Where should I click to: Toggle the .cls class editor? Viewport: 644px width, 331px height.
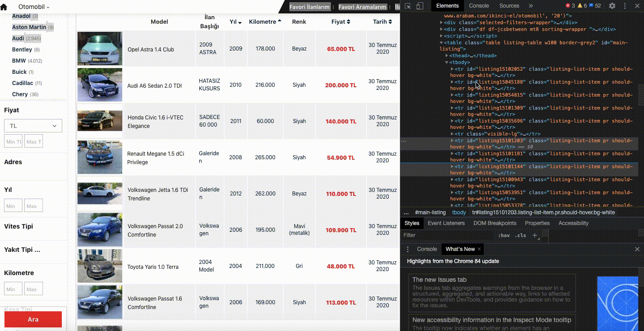pyautogui.click(x=520, y=235)
